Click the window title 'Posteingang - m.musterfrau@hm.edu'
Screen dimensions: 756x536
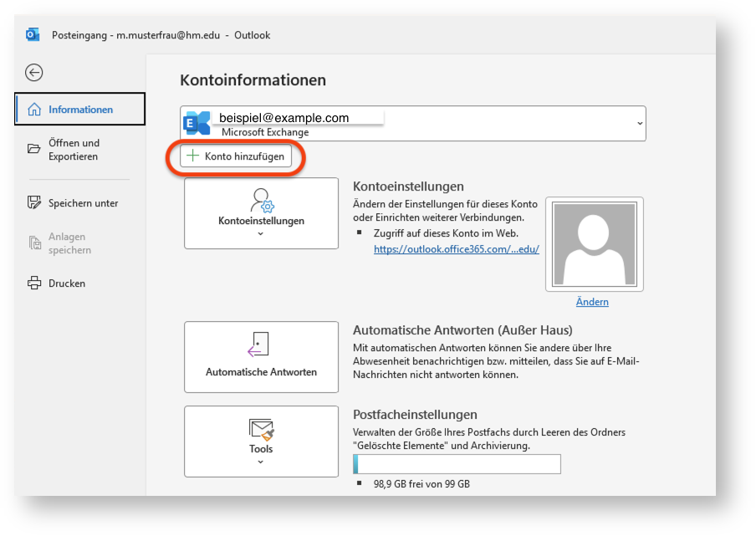coord(136,35)
